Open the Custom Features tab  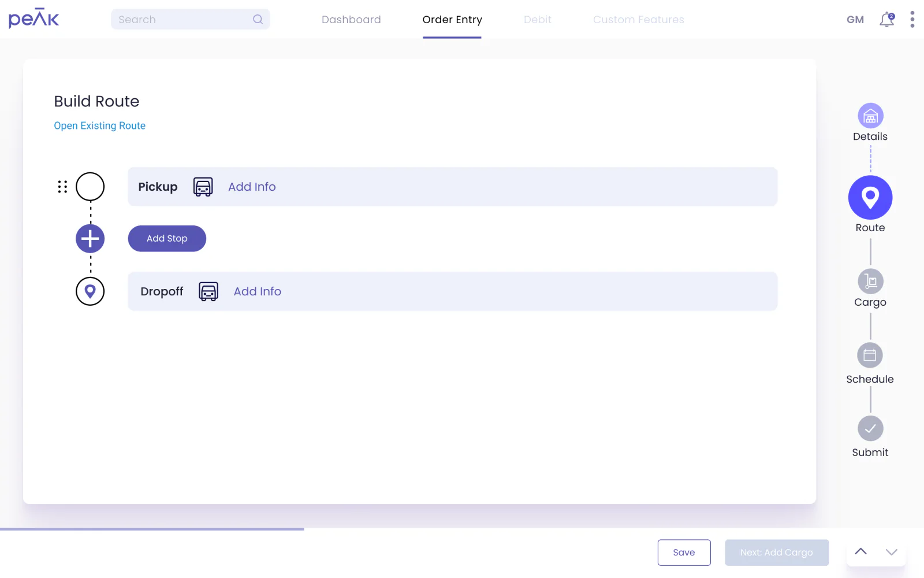click(x=638, y=20)
